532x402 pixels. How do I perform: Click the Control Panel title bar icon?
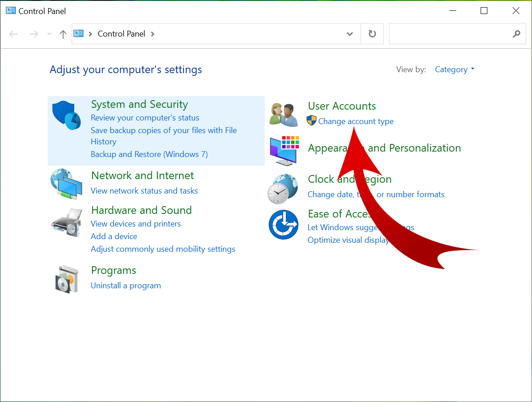(11, 10)
